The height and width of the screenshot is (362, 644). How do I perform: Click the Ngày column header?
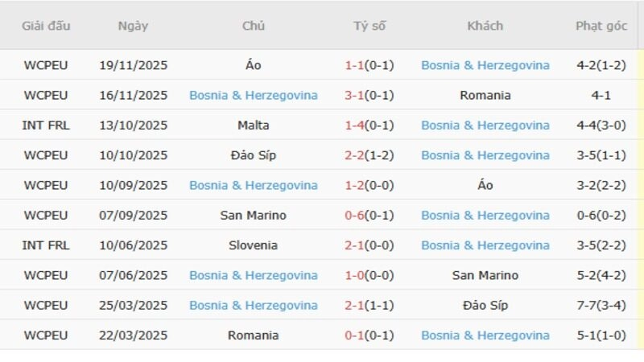click(x=133, y=26)
